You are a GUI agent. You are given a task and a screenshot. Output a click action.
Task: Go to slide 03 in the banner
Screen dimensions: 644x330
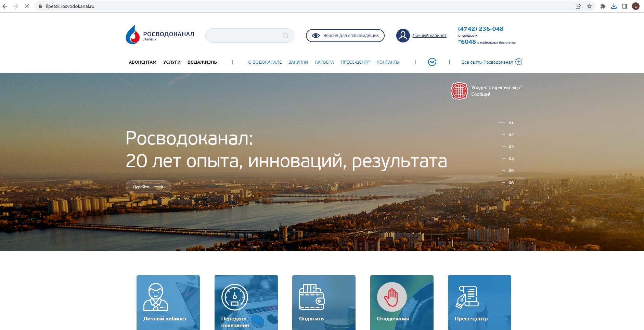[508, 147]
